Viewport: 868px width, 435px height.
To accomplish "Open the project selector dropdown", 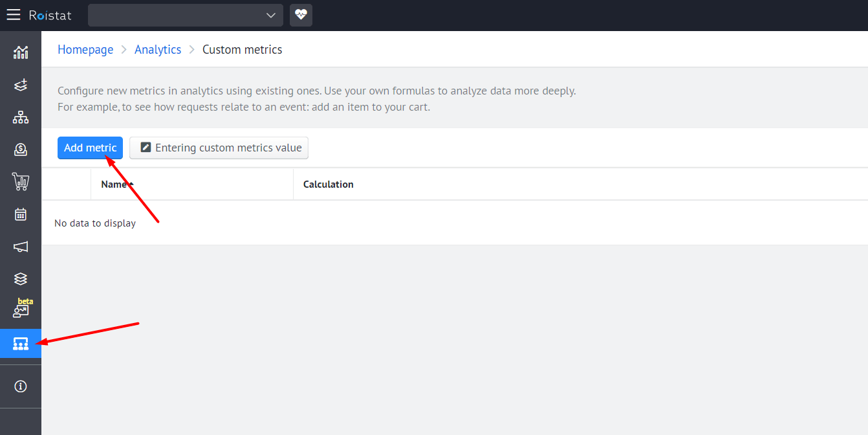I will point(185,15).
